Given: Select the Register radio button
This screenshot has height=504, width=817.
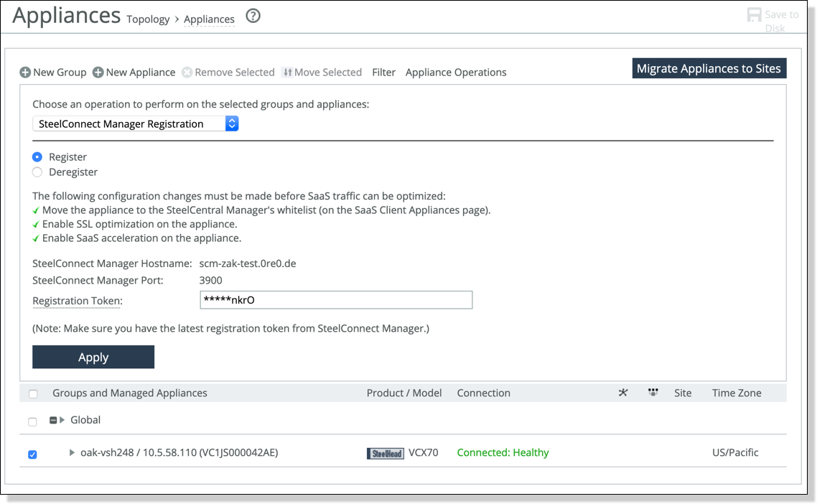Looking at the screenshot, I should (x=37, y=157).
